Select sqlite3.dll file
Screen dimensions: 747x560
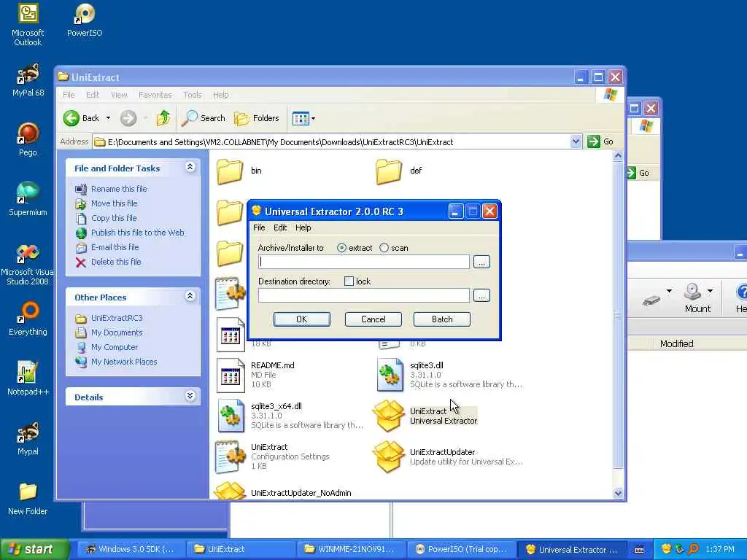coord(449,375)
